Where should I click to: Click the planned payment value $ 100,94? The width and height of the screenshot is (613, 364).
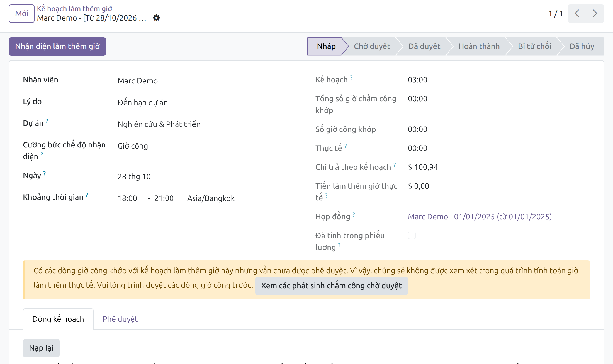tap(423, 167)
